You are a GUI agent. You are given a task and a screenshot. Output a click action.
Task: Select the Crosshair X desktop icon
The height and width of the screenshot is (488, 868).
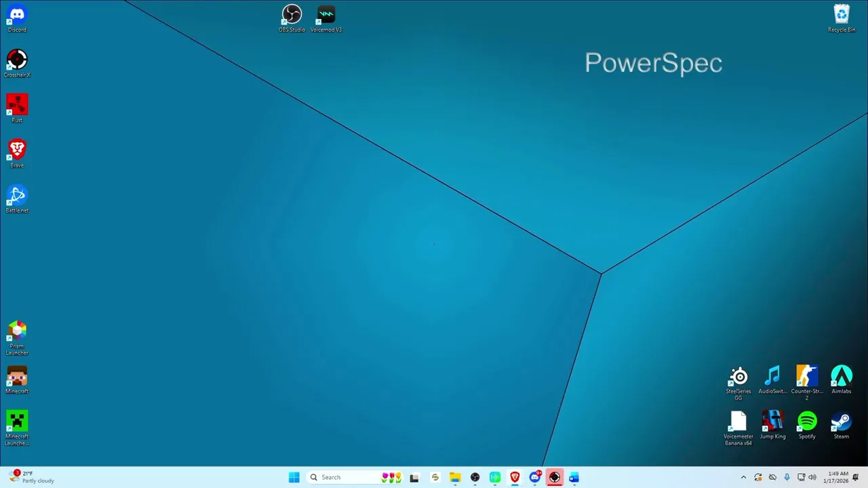(x=17, y=64)
